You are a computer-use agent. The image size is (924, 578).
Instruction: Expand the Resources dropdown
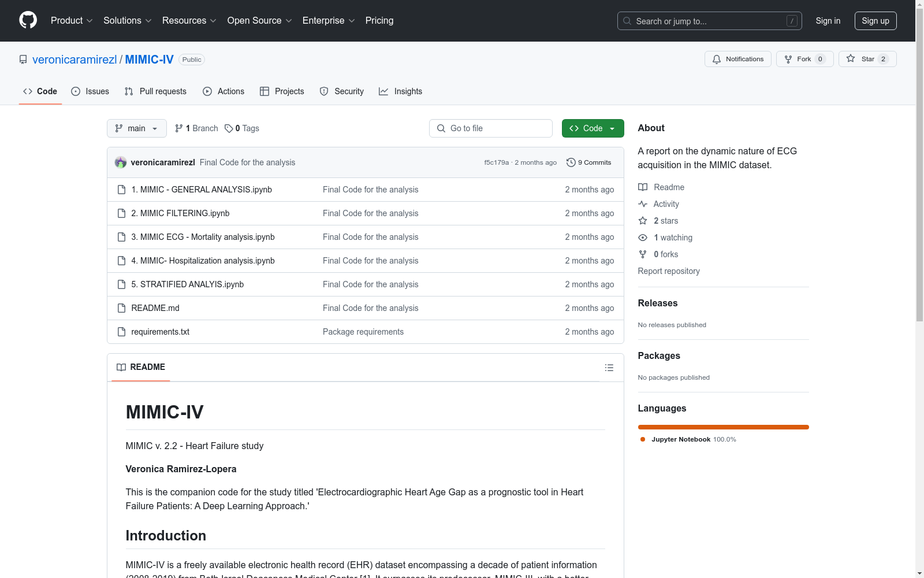[x=189, y=20]
